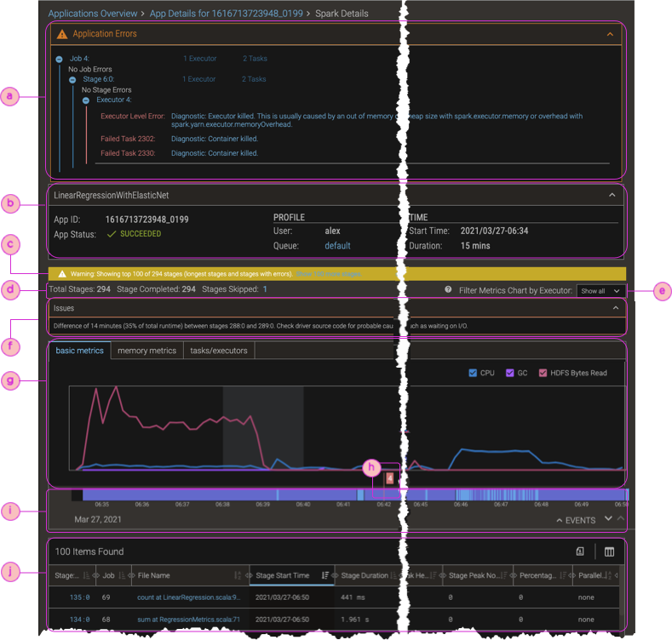Collapse the Job 4 tree node
The image size is (672, 640).
click(x=59, y=59)
